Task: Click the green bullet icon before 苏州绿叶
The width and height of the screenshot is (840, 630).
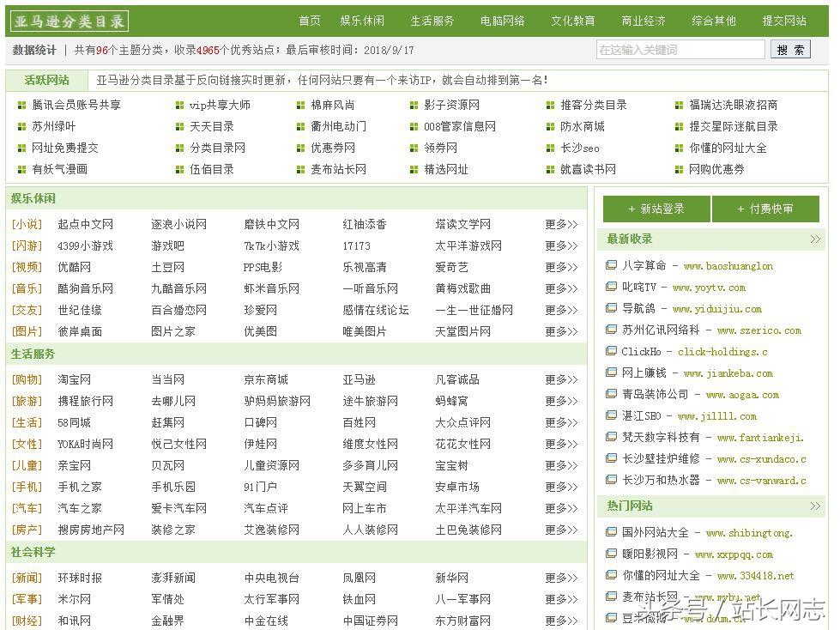Action: 21,127
